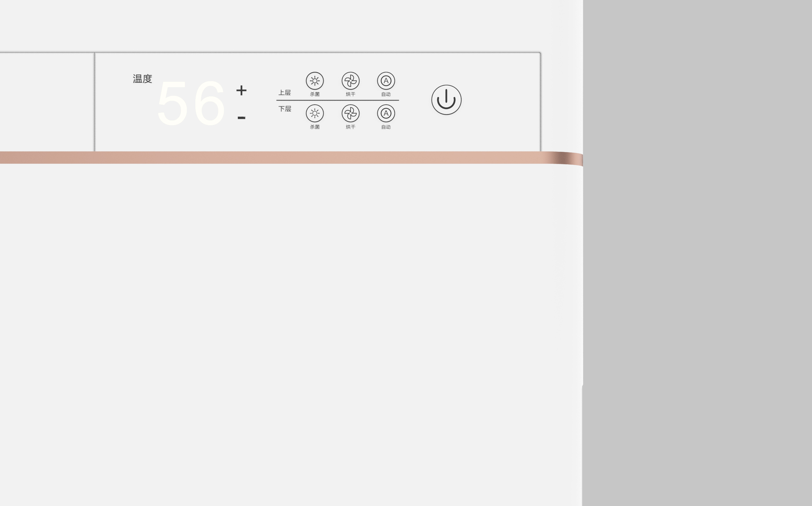The height and width of the screenshot is (506, 812).
Task: Select the lower-layer 自动 auto A icon
Action: [386, 113]
